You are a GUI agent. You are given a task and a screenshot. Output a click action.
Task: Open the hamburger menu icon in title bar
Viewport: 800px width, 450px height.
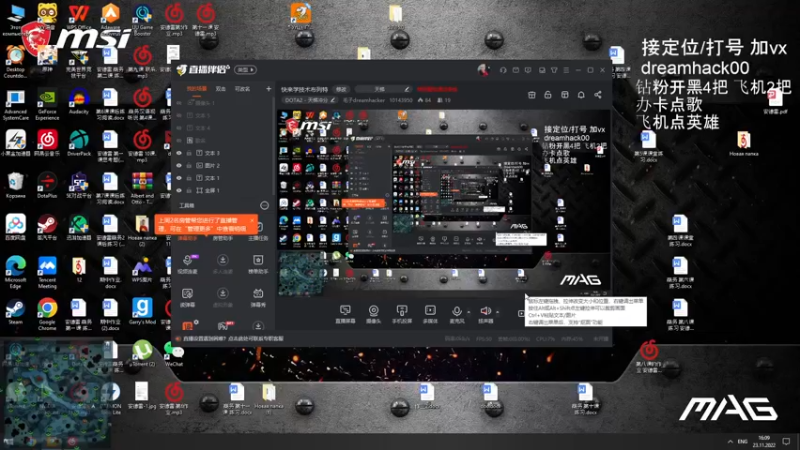[566, 70]
